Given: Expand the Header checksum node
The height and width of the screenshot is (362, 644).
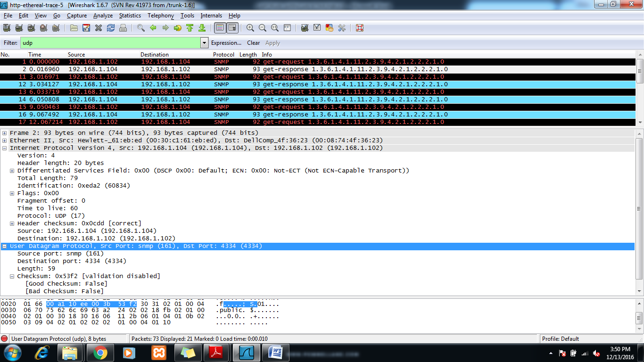Looking at the screenshot, I should tap(12, 223).
